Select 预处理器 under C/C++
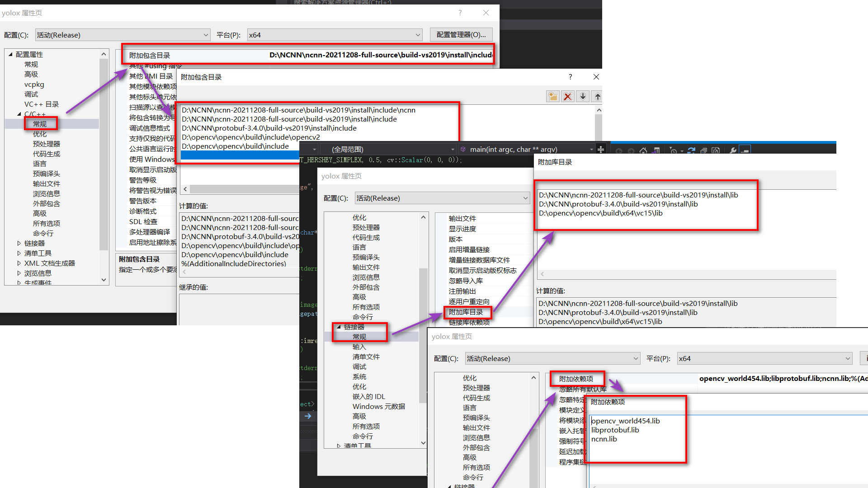Image resolution: width=868 pixels, height=488 pixels. point(46,144)
